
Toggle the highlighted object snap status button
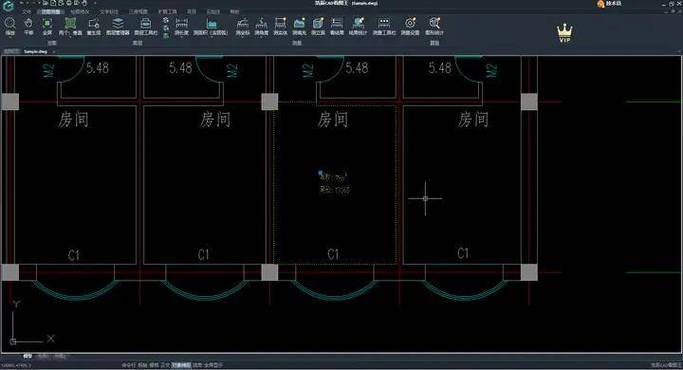click(x=181, y=365)
